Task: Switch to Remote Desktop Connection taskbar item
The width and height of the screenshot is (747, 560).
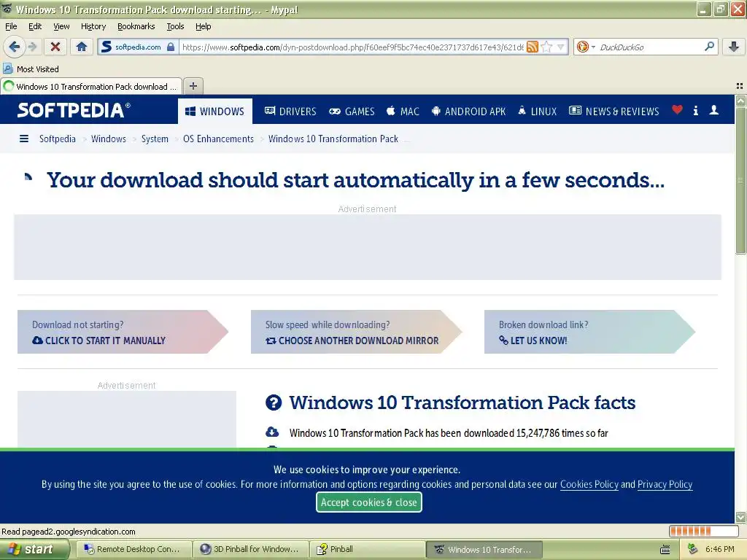Action: tap(133, 549)
